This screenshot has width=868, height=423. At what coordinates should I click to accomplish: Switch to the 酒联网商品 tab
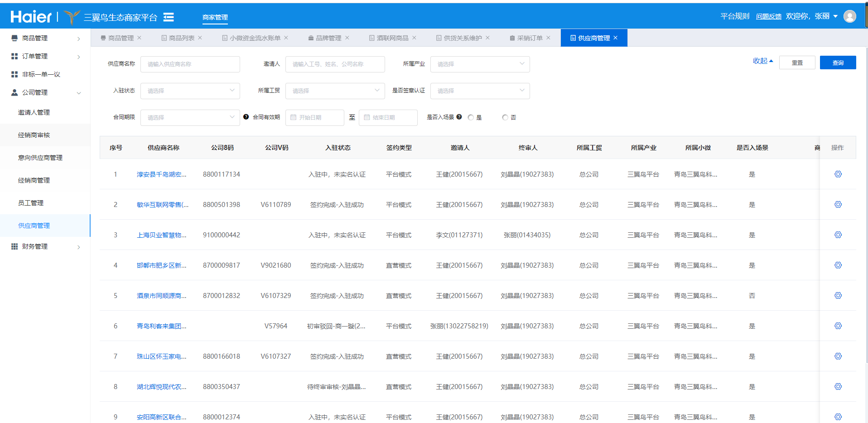point(392,38)
